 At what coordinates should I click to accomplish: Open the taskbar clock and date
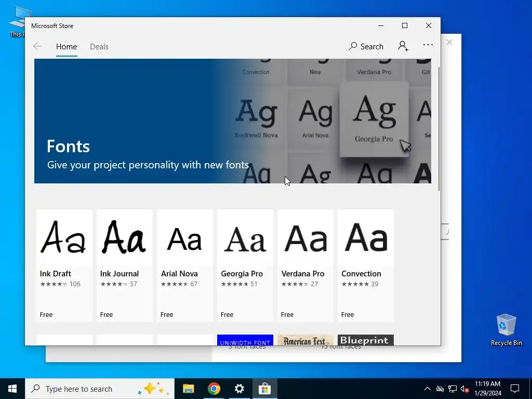tap(487, 389)
